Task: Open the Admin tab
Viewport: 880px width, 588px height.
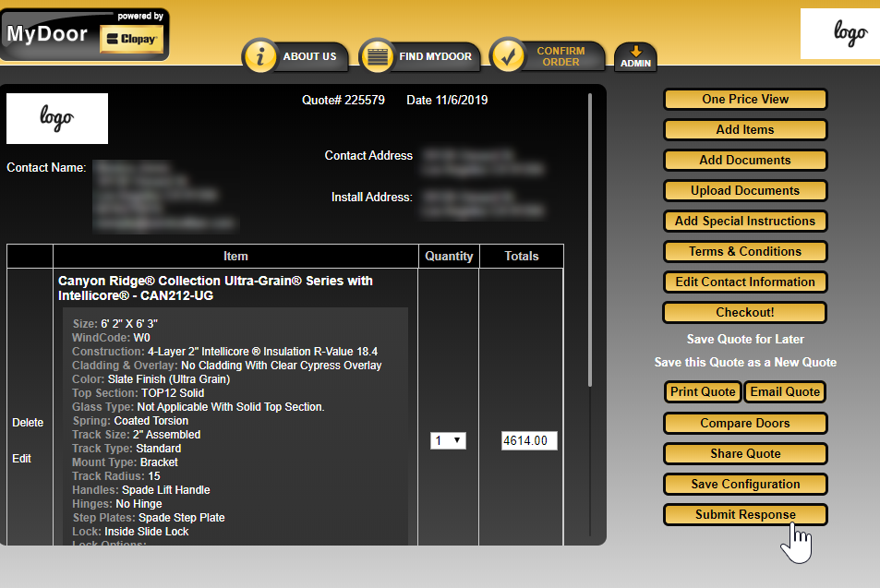Action: [x=635, y=57]
